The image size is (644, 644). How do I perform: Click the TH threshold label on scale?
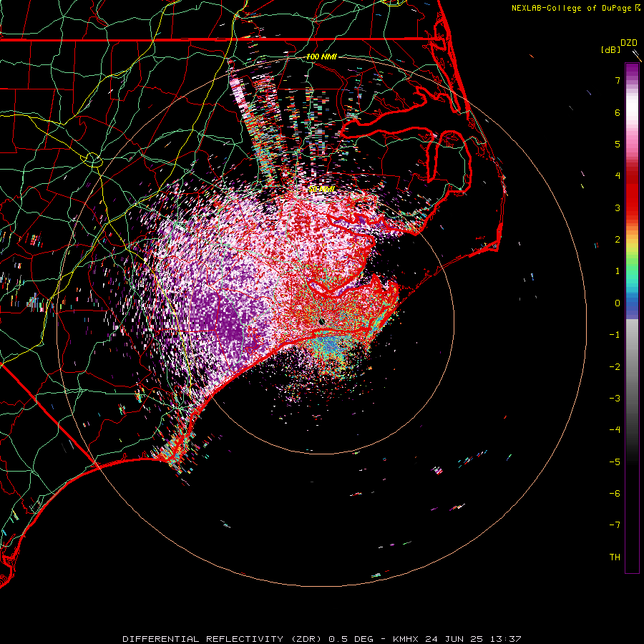(615, 557)
